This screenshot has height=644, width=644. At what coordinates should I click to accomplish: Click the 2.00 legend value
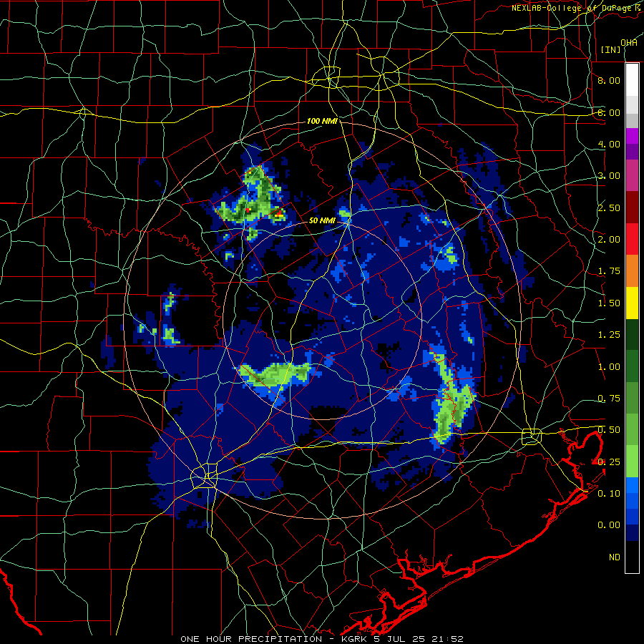[x=609, y=240]
